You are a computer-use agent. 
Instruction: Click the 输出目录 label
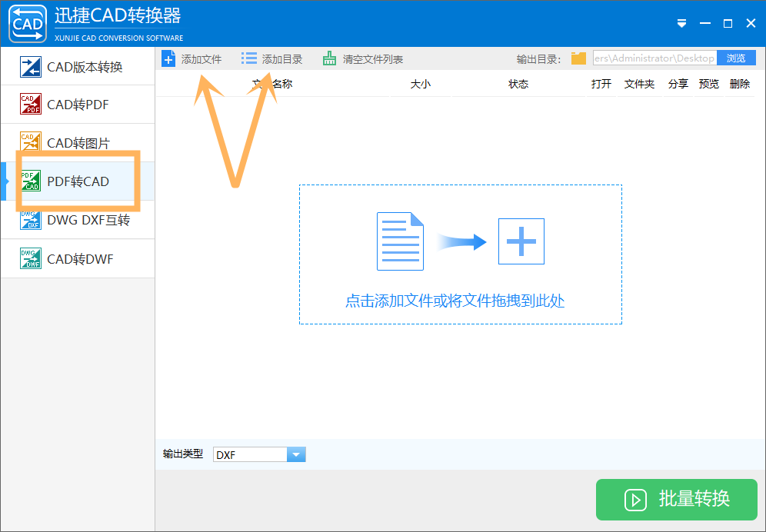point(538,59)
